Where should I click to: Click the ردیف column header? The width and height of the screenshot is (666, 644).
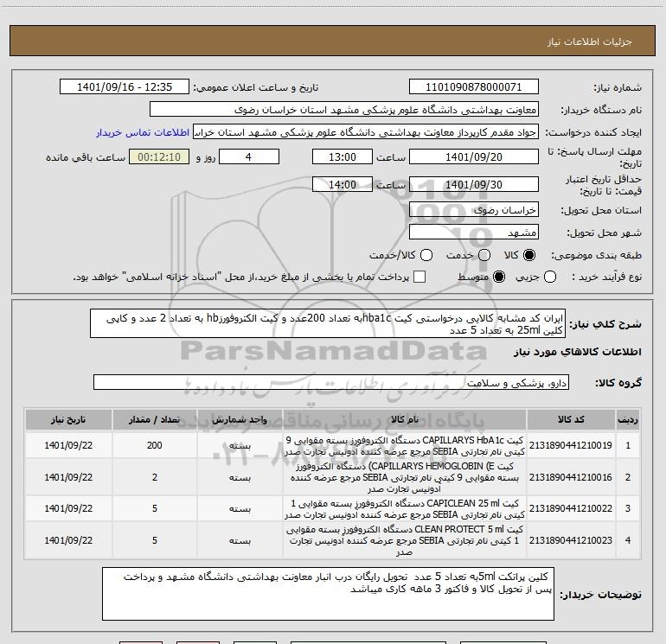click(x=628, y=419)
